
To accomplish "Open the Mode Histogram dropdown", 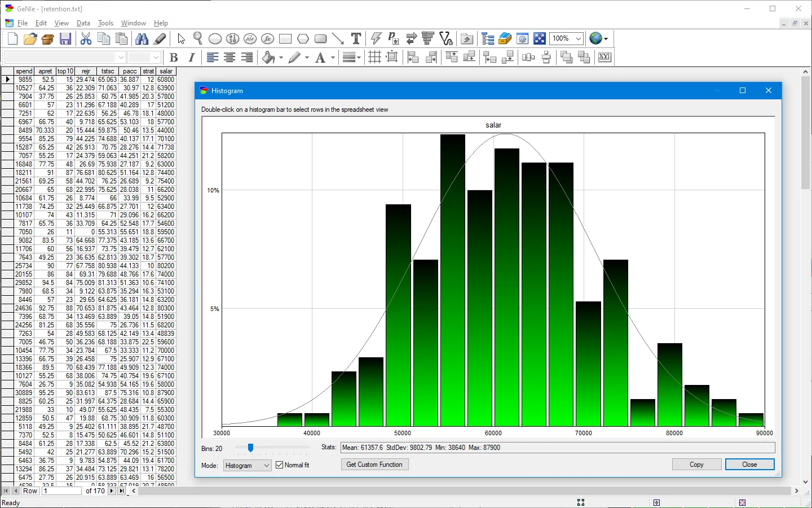I will (x=248, y=465).
